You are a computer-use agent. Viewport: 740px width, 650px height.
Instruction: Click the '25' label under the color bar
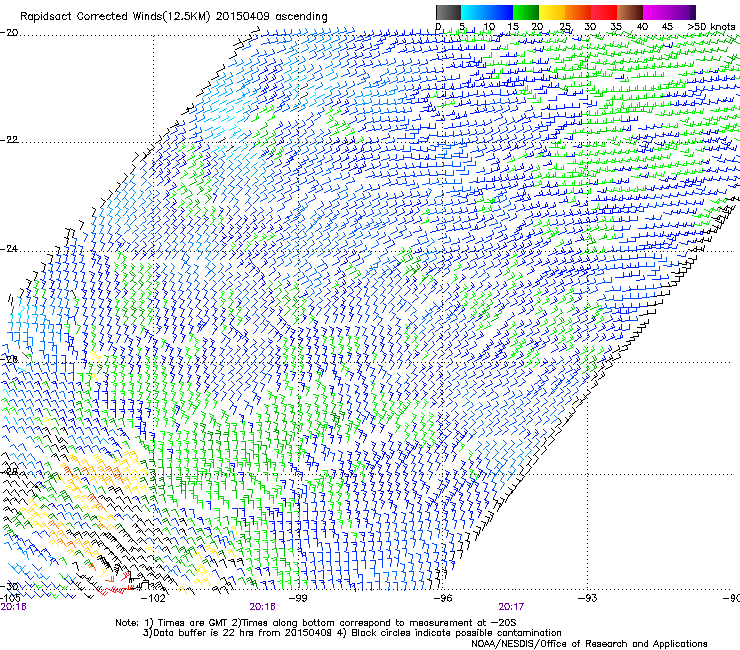tap(565, 27)
